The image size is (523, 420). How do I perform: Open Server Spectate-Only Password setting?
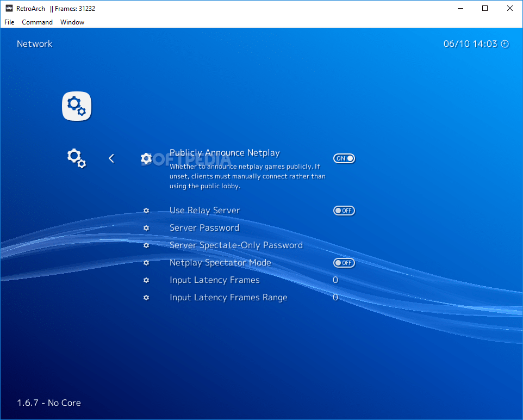236,245
